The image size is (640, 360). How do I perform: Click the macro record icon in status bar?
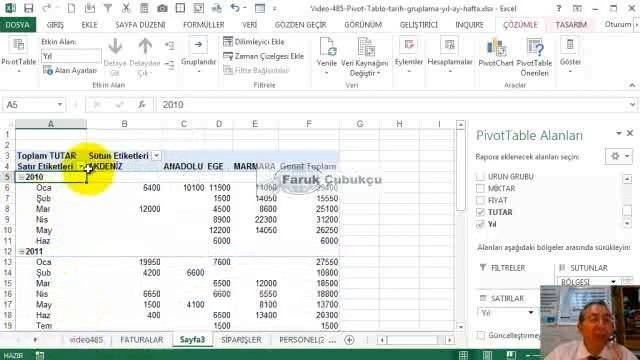point(40,356)
